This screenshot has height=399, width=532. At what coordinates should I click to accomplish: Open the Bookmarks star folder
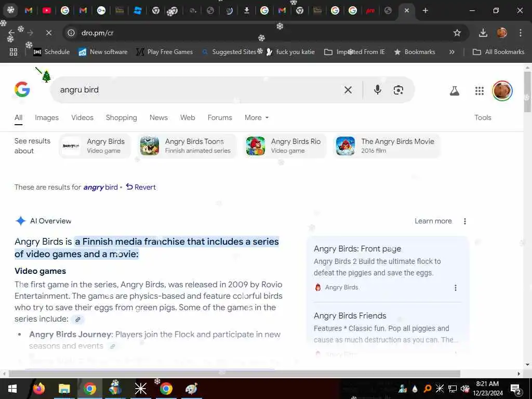tap(414, 52)
